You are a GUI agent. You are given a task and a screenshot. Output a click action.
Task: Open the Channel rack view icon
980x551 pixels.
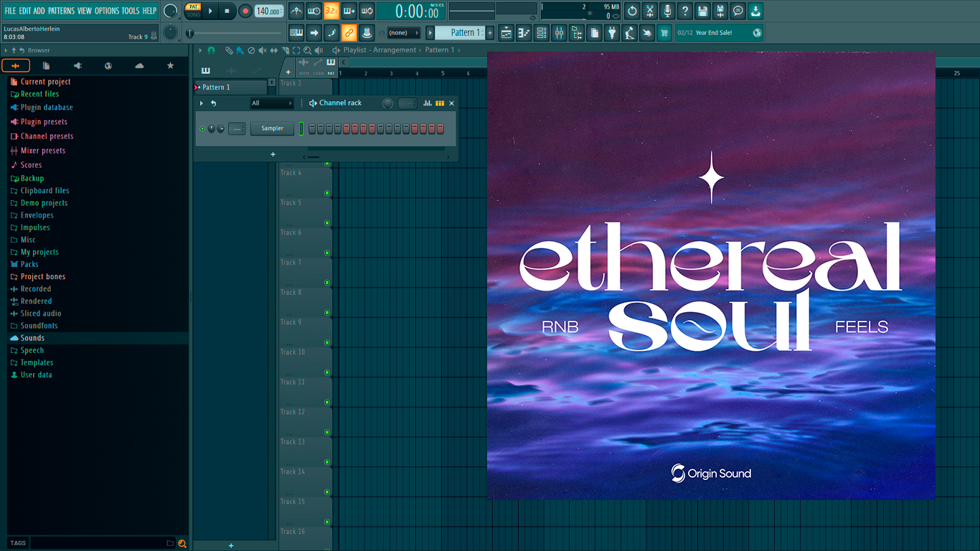(x=542, y=32)
